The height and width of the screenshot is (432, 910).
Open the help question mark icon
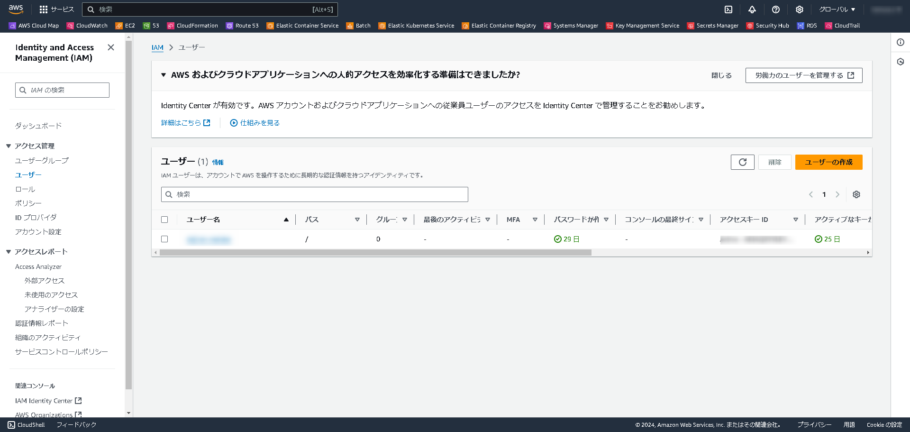pyautogui.click(x=776, y=9)
